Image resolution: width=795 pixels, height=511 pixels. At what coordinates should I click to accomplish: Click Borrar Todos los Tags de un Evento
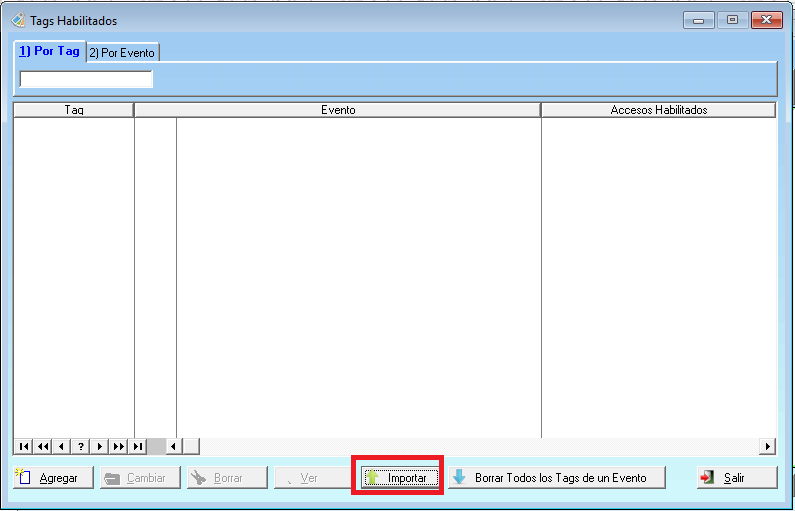556,478
